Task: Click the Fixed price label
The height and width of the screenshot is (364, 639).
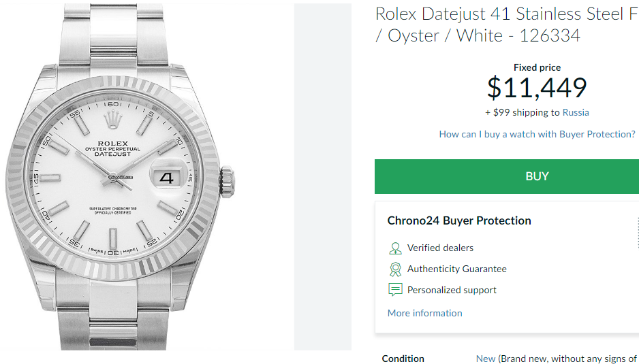Action: 537,67
